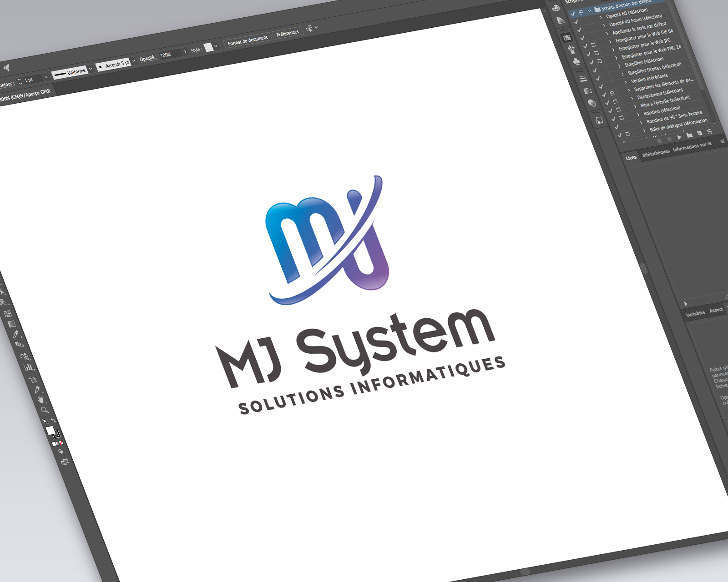Select the Eyedropper tool
The image size is (728, 582).
(15, 334)
